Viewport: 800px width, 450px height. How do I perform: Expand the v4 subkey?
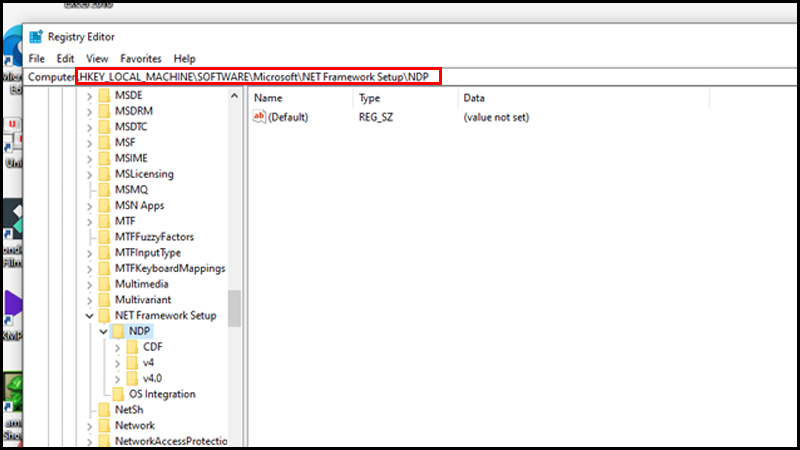pyautogui.click(x=117, y=364)
